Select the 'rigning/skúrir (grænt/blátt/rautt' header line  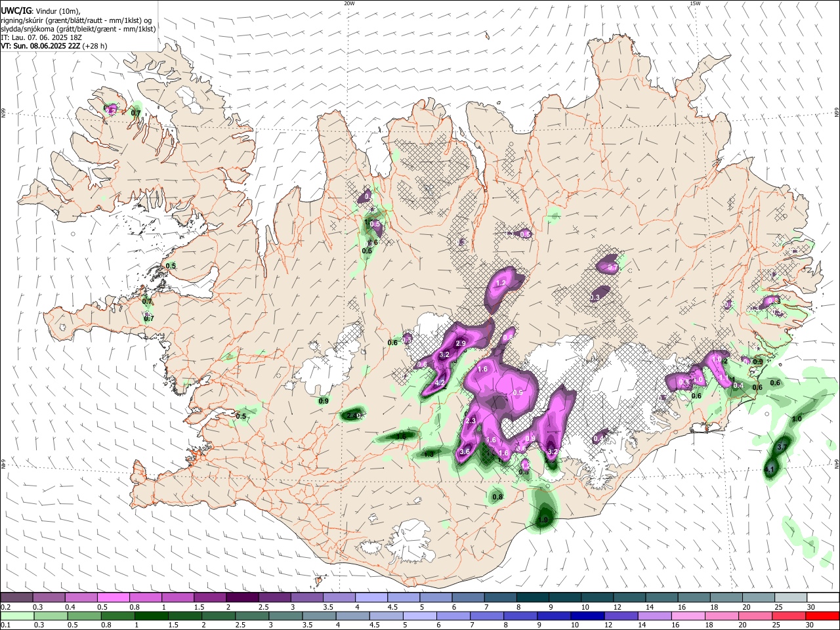[76, 20]
